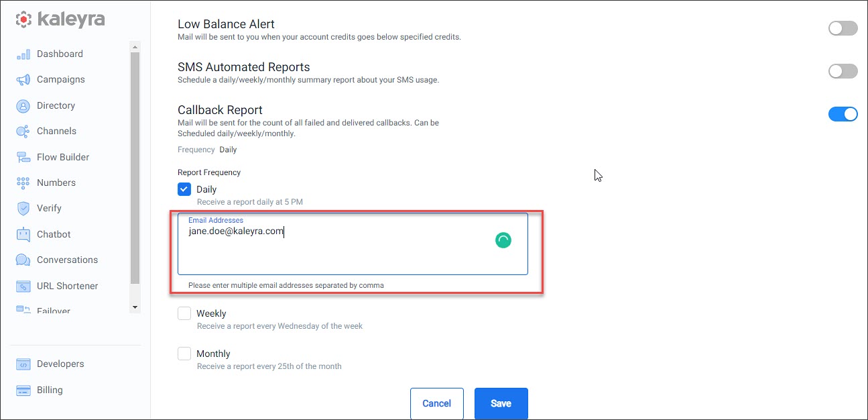Open Flow Builder

click(x=63, y=157)
